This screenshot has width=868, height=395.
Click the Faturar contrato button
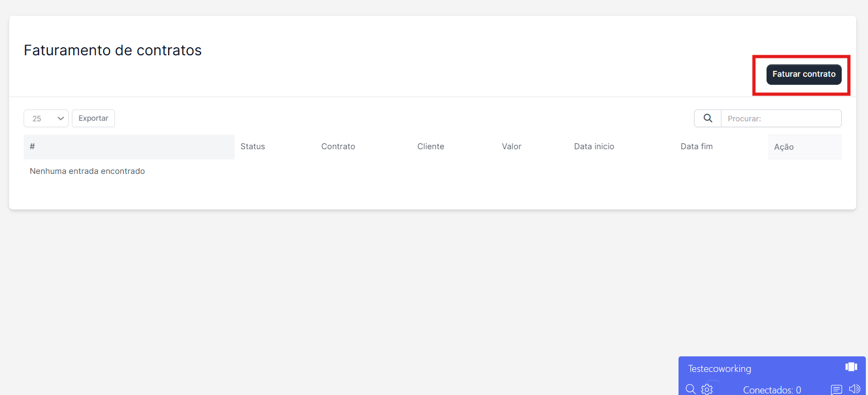click(x=804, y=74)
